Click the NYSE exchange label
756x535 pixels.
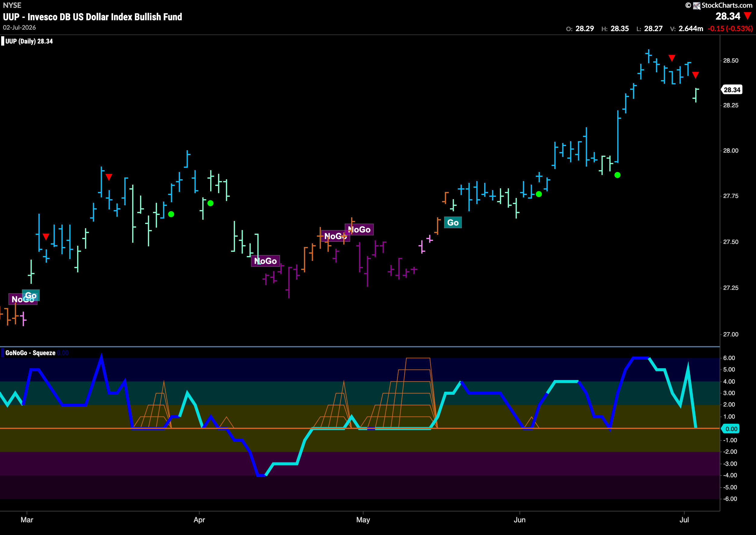click(12, 5)
